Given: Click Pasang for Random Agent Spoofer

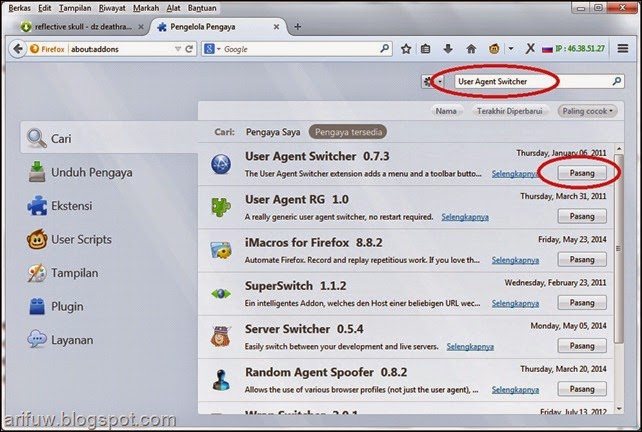Looking at the screenshot, I should (582, 389).
